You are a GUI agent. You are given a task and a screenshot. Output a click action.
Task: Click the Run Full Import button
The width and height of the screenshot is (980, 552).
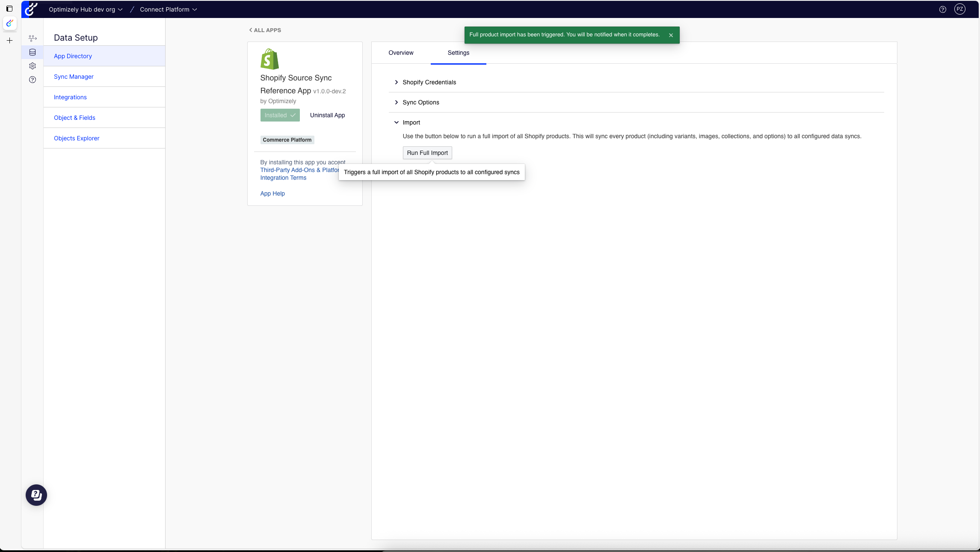tap(427, 153)
